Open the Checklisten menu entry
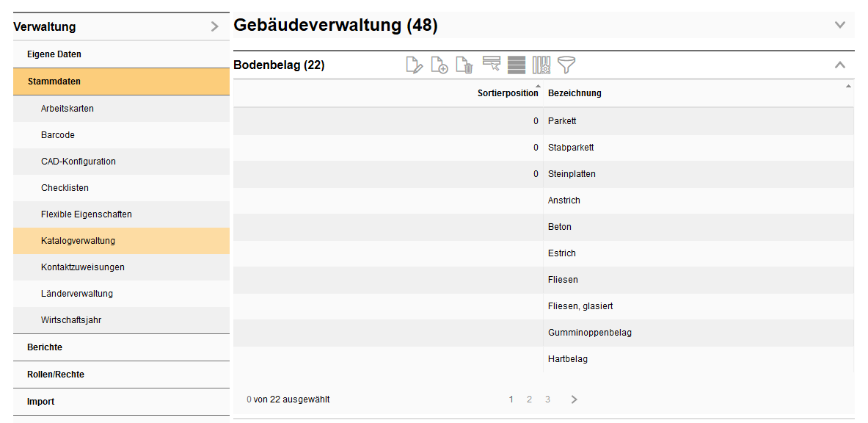Image resolution: width=868 pixels, height=423 pixels. tap(65, 188)
